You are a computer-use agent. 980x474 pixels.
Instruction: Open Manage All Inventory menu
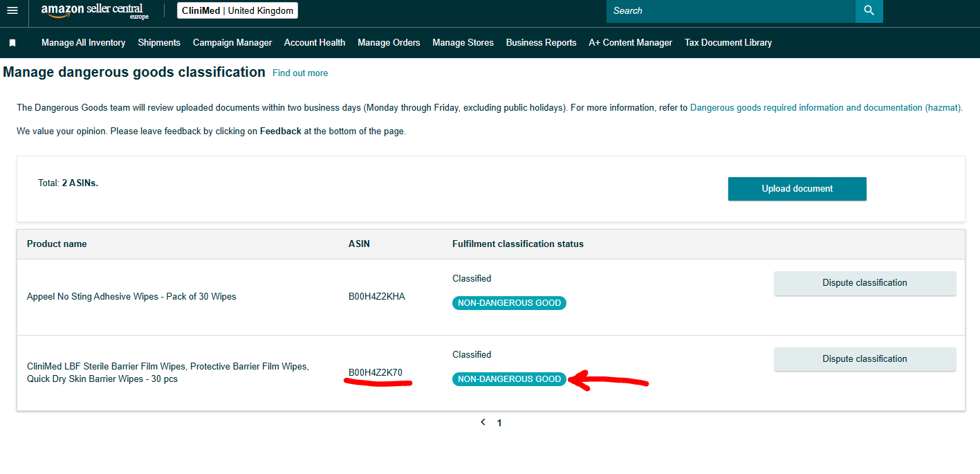click(x=83, y=43)
